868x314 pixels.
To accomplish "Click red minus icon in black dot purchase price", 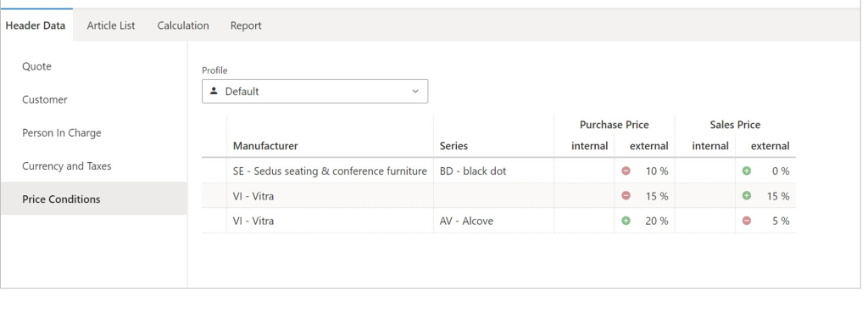I will 626,171.
